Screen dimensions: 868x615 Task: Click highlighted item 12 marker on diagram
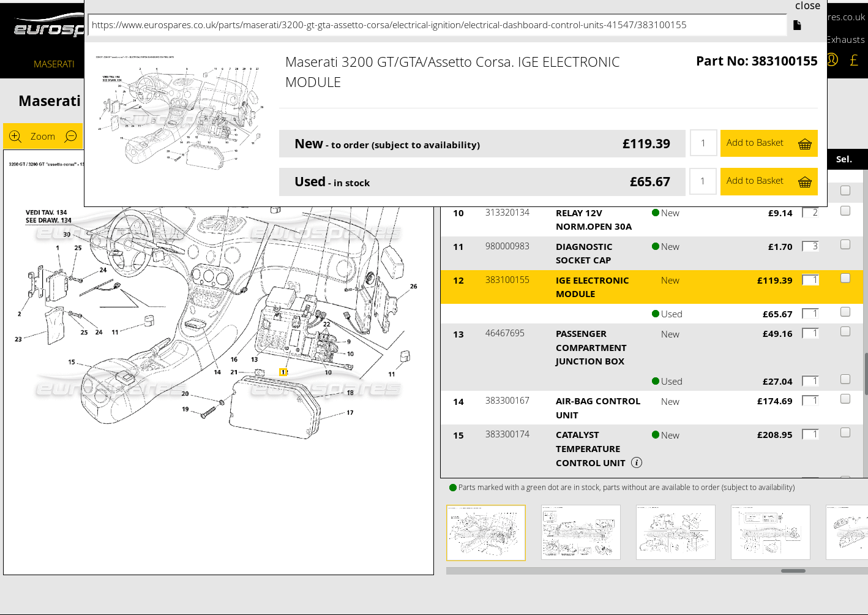click(x=283, y=372)
